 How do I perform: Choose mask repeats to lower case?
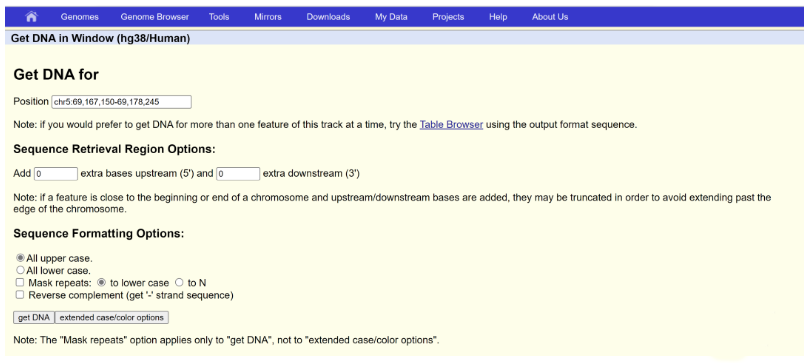point(101,282)
